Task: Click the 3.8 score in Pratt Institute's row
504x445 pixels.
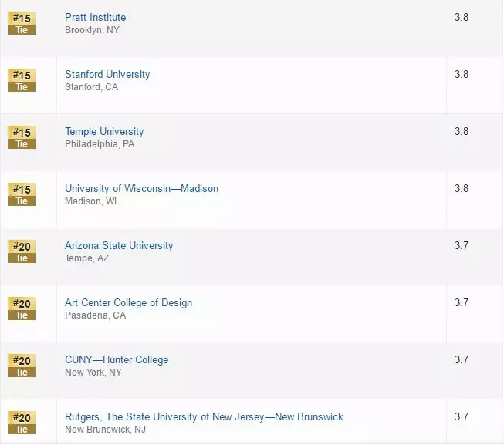Action: (x=462, y=17)
